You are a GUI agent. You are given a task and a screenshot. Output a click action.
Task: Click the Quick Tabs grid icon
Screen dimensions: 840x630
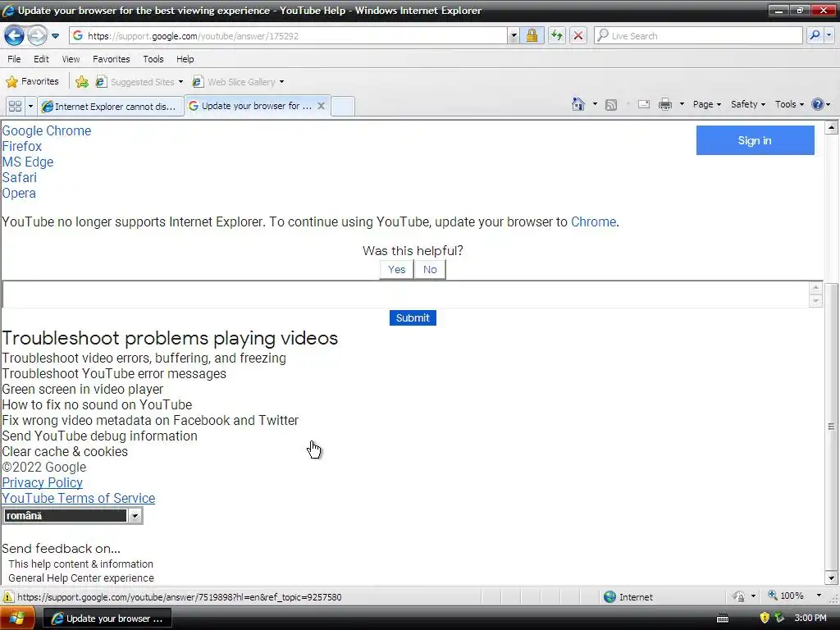tap(15, 106)
